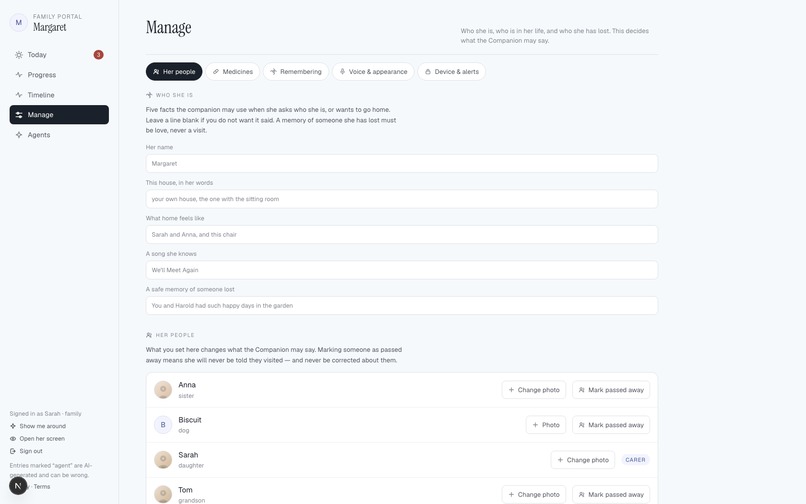Click Tom's photo thumbnail
Viewport: 806px width, 504px height.
pyautogui.click(x=163, y=494)
